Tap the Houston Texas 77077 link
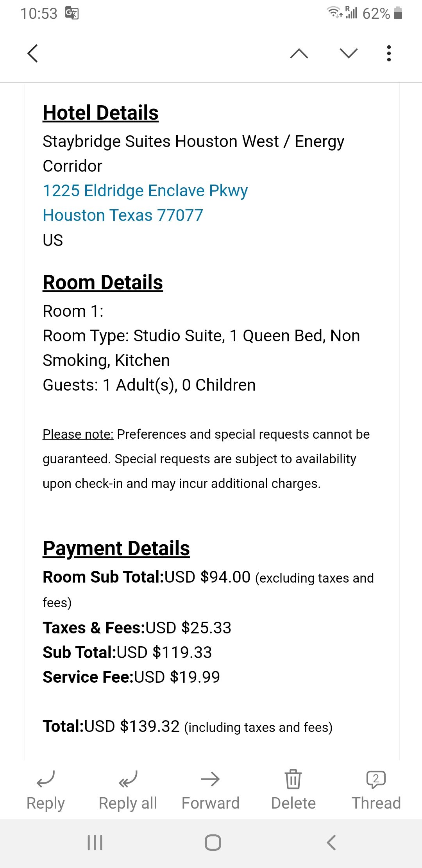 tap(123, 215)
